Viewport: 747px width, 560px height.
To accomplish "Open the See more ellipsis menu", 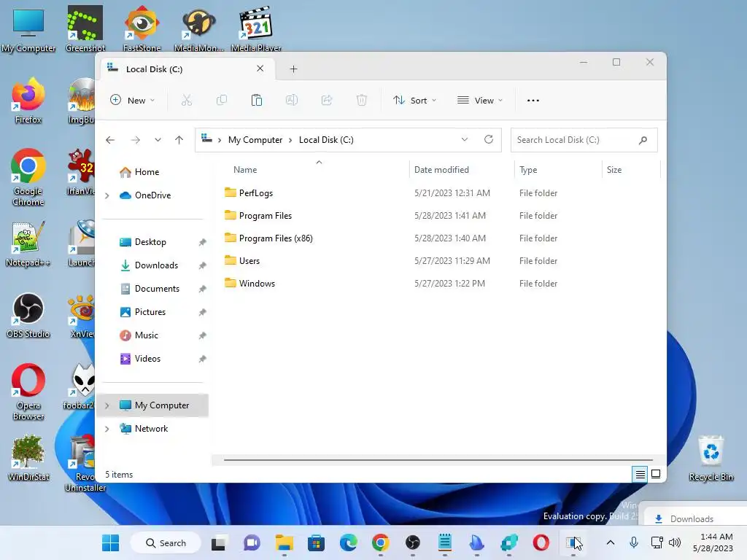I will pos(533,101).
